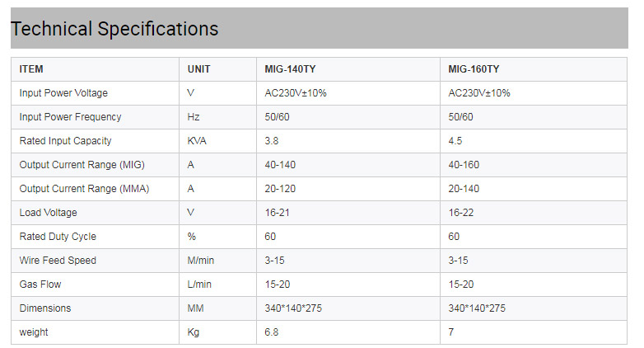Select Output Current Range (MIG) label
Image resolution: width=644 pixels, height=348 pixels.
point(82,165)
